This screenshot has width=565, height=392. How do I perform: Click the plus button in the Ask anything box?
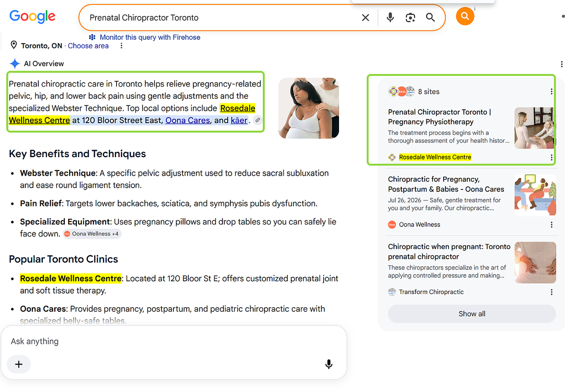tap(19, 364)
